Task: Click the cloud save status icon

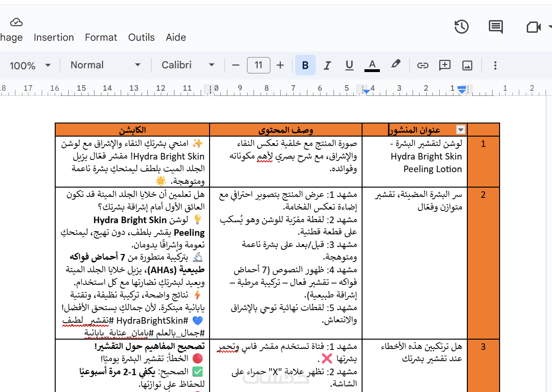Action: coord(16,22)
